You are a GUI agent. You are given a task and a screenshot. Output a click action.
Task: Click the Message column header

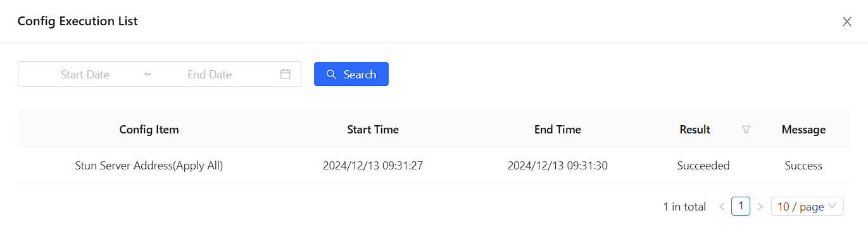coord(803,130)
